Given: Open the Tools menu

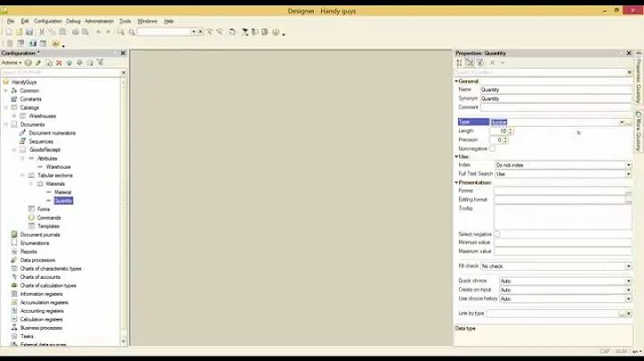Looking at the screenshot, I should pos(125,21).
